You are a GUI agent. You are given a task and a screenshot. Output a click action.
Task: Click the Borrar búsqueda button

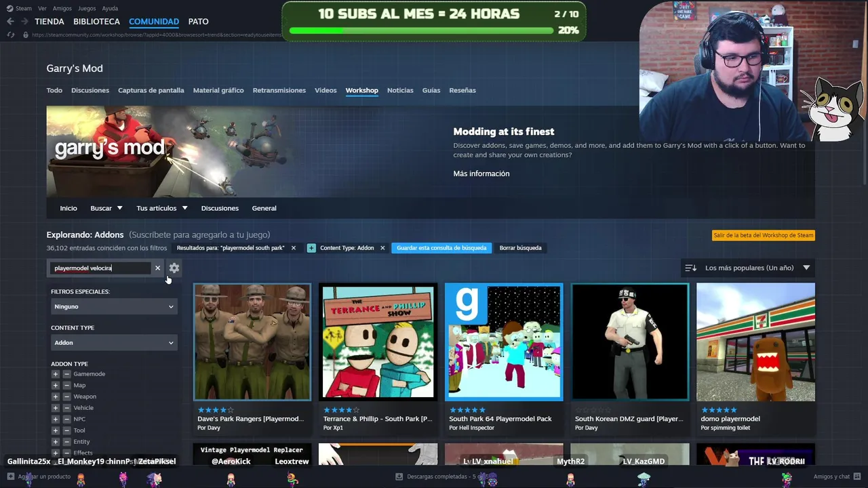521,248
